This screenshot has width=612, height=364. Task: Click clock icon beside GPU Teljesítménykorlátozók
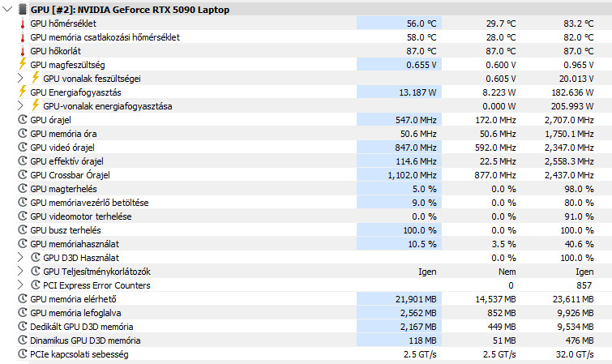coord(36,271)
